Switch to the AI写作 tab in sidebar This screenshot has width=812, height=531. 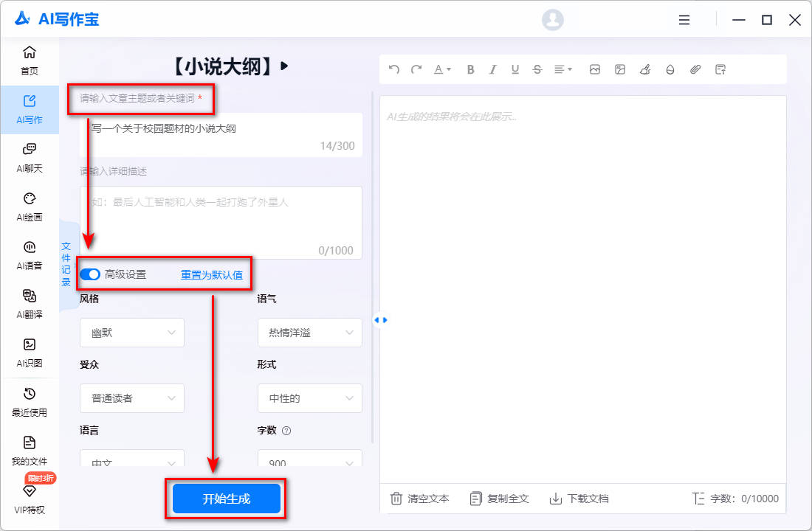(x=30, y=109)
